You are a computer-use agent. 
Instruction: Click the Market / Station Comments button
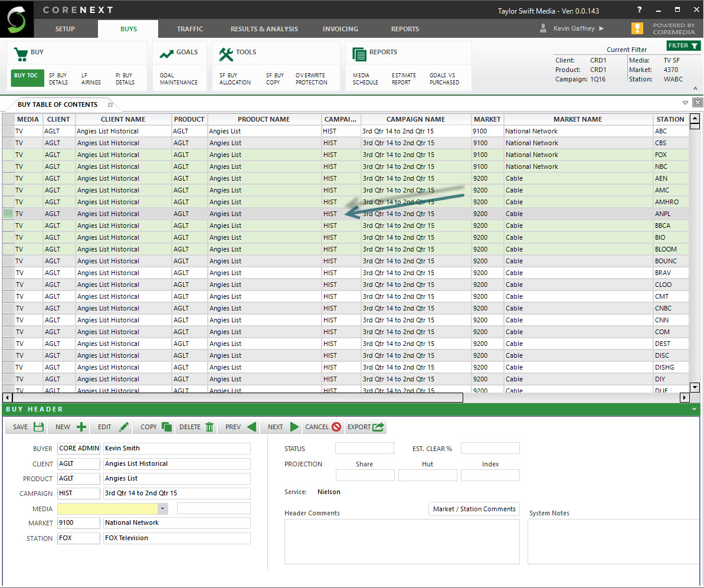pos(474,509)
